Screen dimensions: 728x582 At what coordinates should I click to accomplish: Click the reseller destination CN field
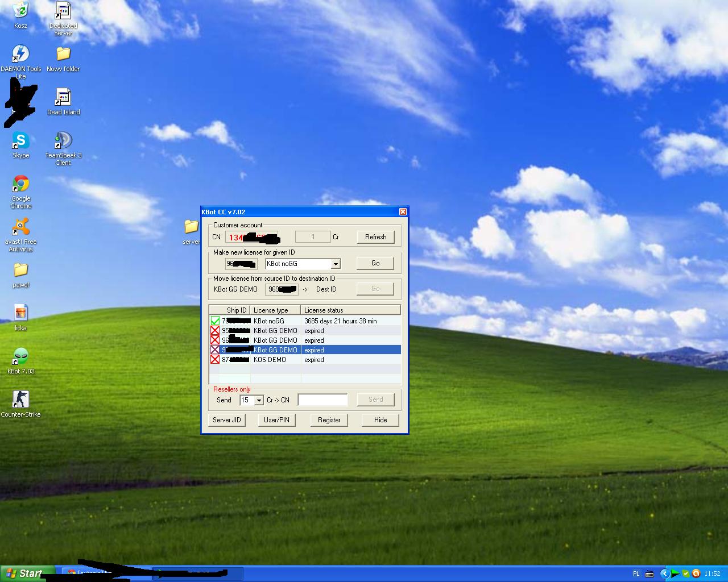point(322,400)
